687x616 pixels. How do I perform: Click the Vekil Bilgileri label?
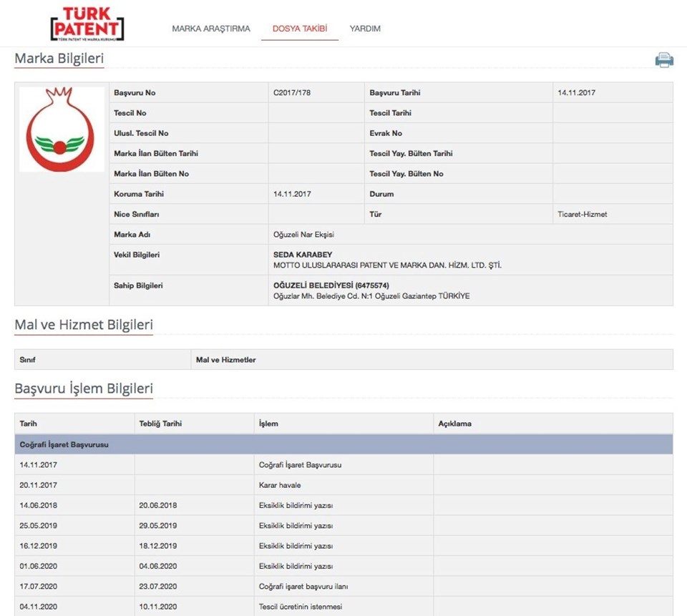137,255
